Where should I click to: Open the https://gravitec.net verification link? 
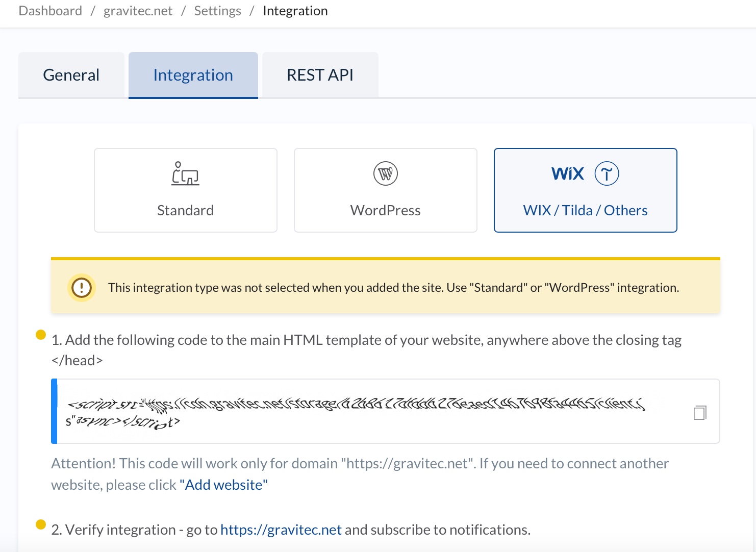point(281,530)
